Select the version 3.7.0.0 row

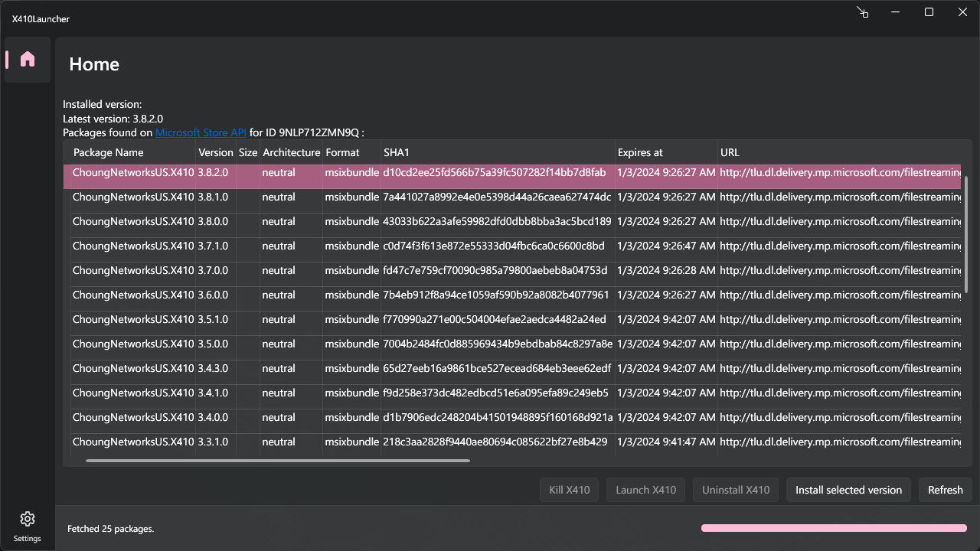[x=512, y=274]
